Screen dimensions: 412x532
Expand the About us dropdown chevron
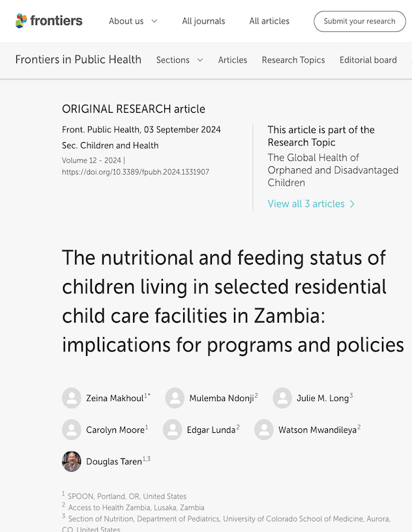click(x=154, y=21)
